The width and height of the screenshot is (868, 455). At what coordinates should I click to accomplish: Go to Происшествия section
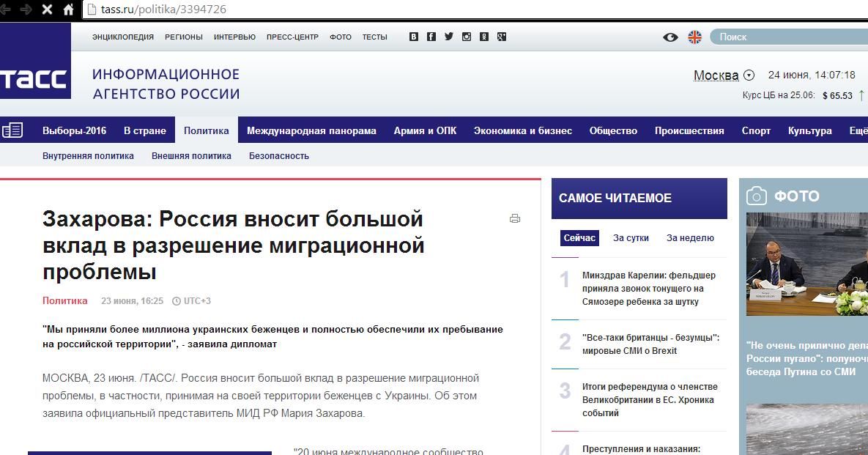(x=689, y=130)
